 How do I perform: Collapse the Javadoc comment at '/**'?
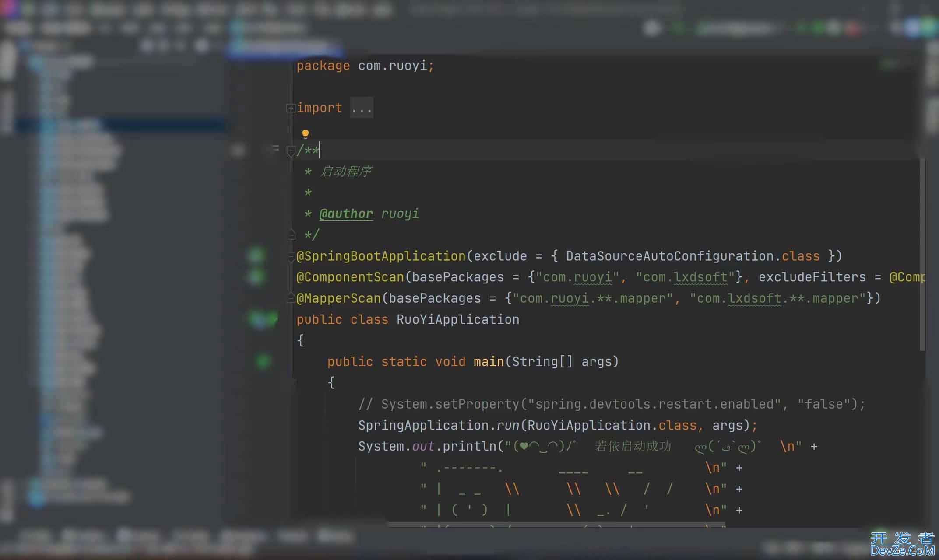(x=291, y=151)
